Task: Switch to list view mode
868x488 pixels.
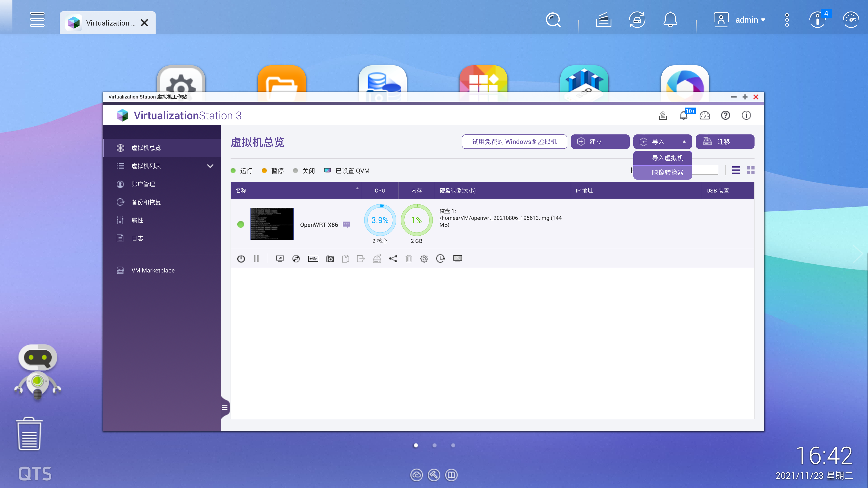Action: [736, 170]
